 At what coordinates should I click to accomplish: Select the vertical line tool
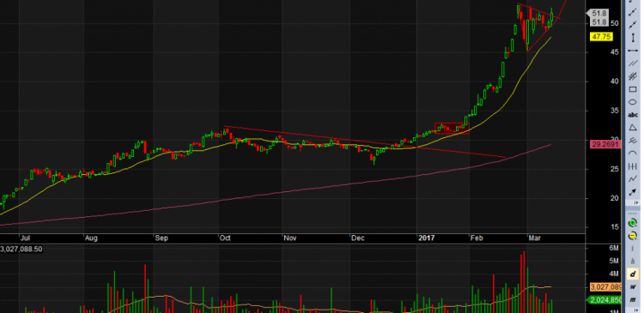tap(633, 38)
